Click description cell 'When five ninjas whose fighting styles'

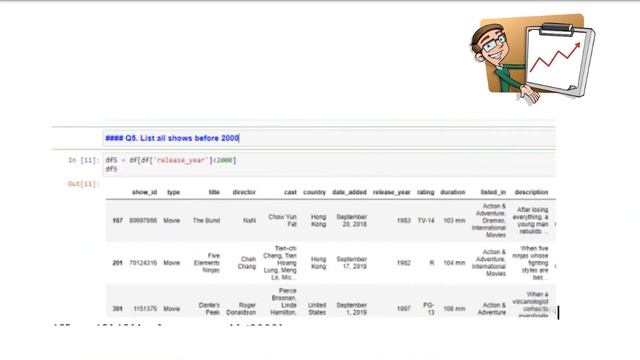pyautogui.click(x=531, y=263)
